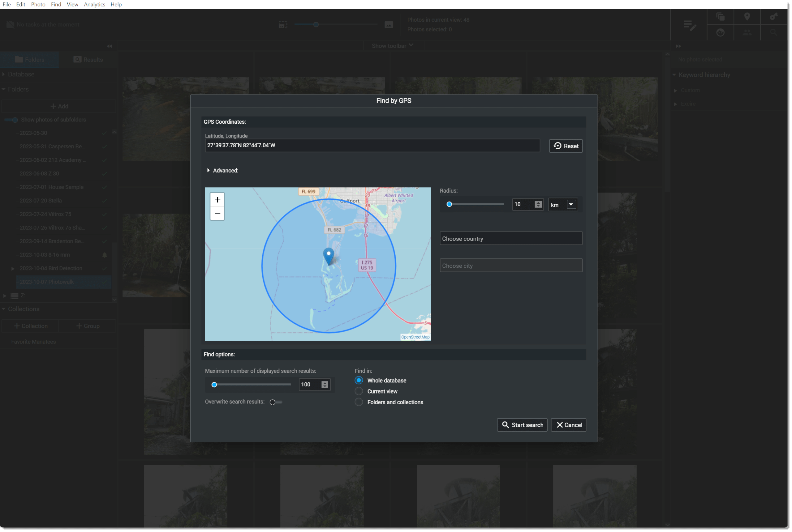This screenshot has height=532, width=792.
Task: Click the blue map location pin
Action: pyautogui.click(x=328, y=255)
